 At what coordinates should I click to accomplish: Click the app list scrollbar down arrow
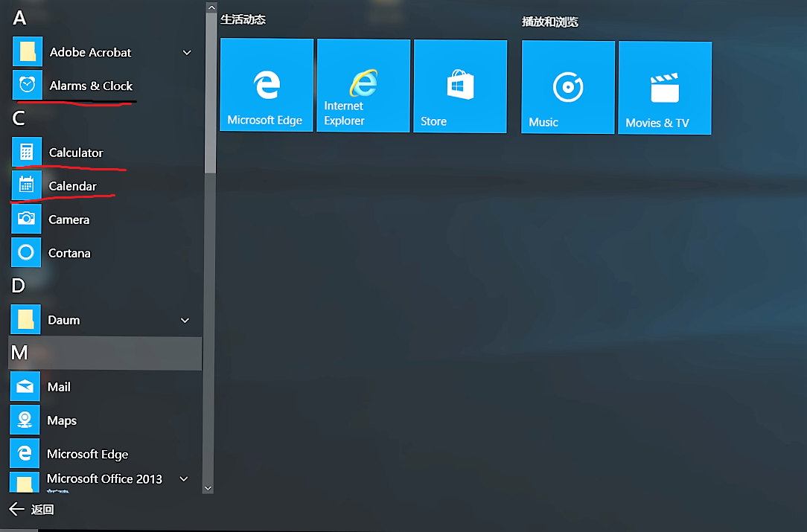[208, 488]
